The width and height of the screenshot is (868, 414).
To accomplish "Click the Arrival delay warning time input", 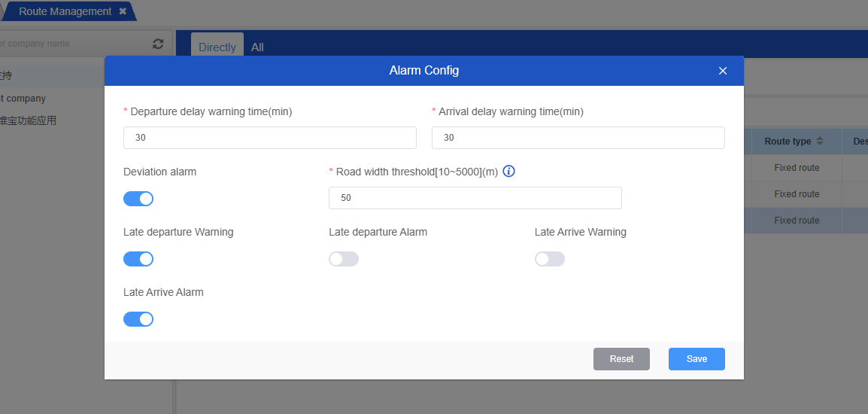I will click(578, 138).
